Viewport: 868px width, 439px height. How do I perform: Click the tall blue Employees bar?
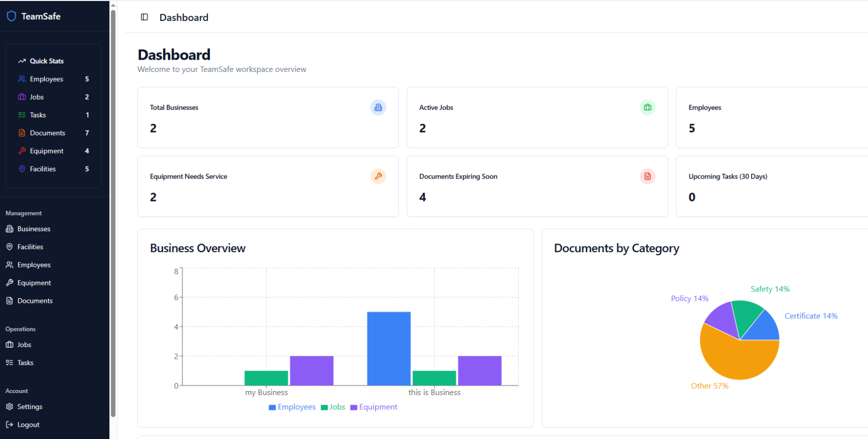point(389,348)
